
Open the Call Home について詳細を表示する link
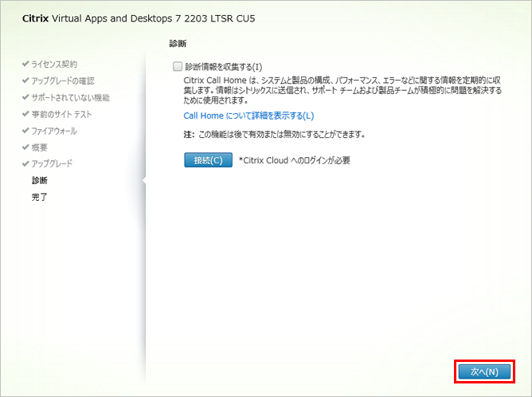[x=248, y=116]
